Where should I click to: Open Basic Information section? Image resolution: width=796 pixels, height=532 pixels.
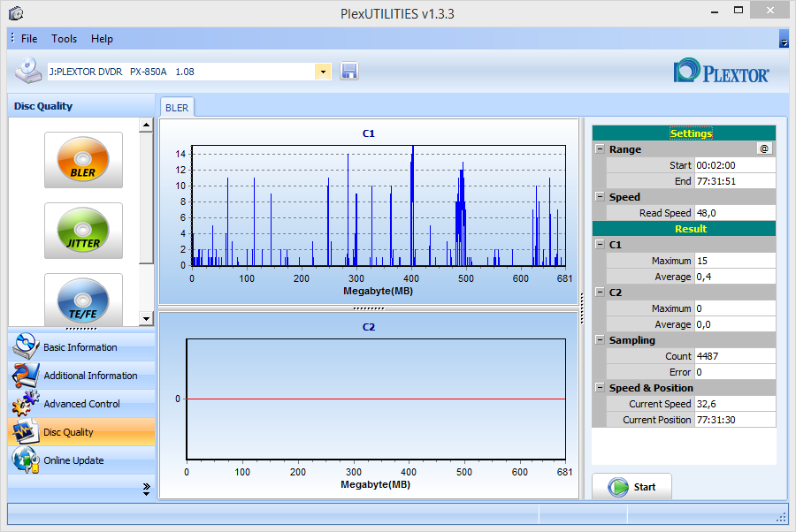[x=81, y=347]
